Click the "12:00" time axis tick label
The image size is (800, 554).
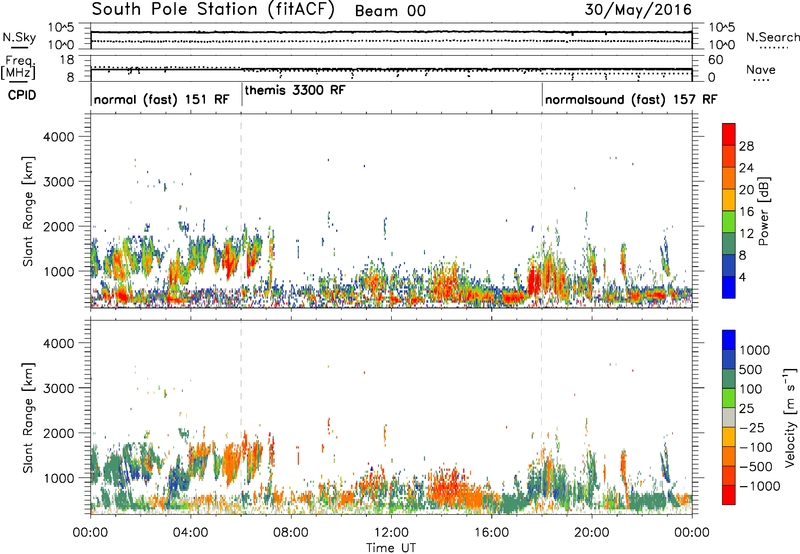(391, 533)
